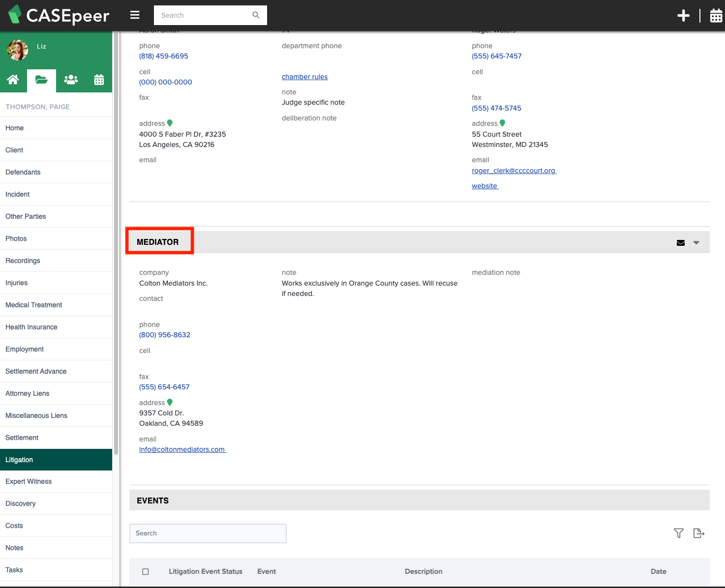Open Photos section
This screenshot has height=588, width=725.
[56, 238]
